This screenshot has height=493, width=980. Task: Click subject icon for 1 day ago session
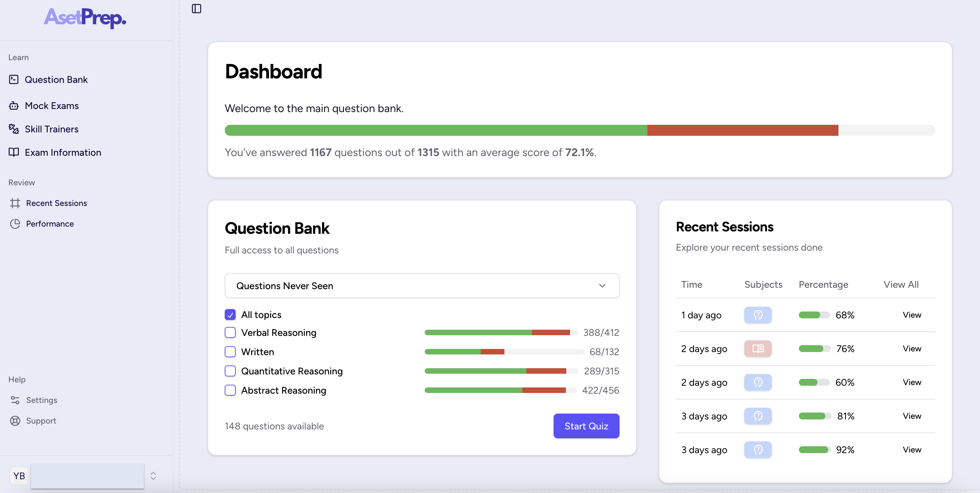point(758,315)
